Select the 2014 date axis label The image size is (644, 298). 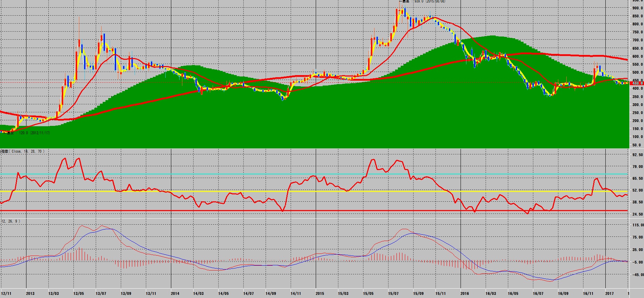click(x=175, y=293)
